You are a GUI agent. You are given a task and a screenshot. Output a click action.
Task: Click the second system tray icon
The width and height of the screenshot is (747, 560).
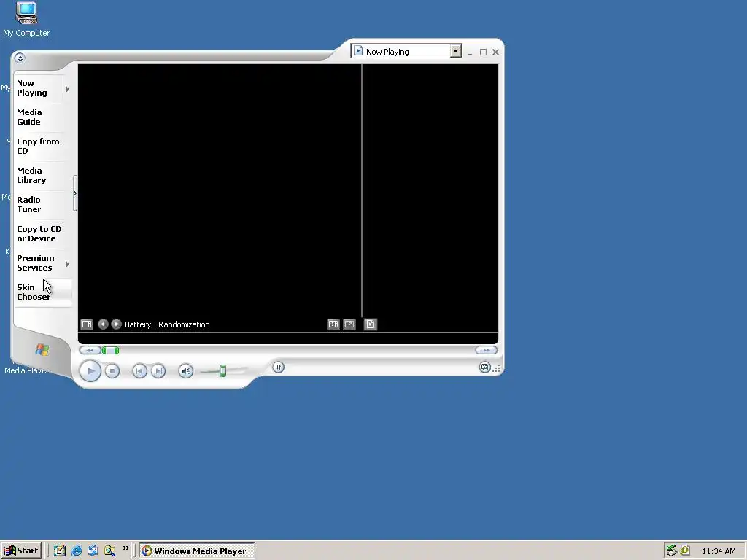pos(684,551)
